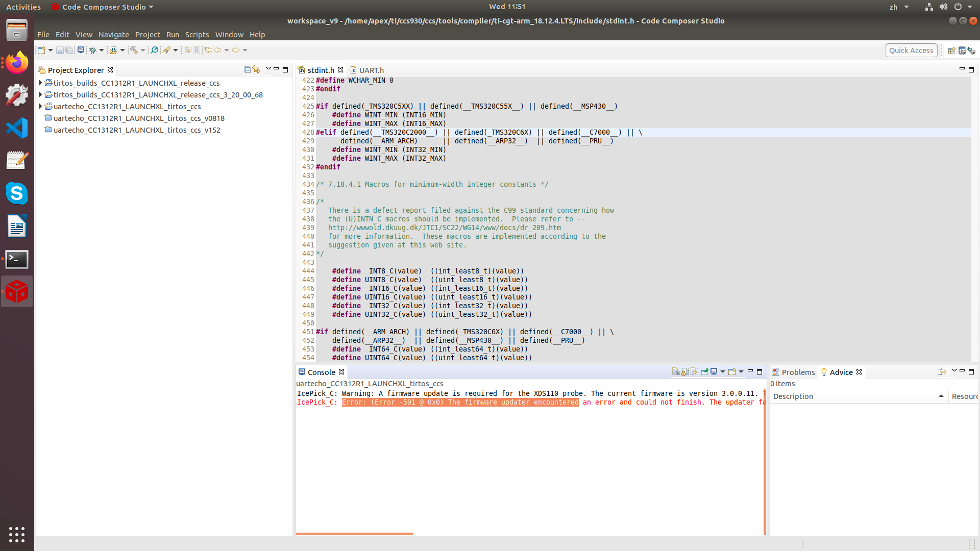Expand the uartecho_CC1312R1_LAUNCHXL_tirtos_ccs project

tap(40, 107)
